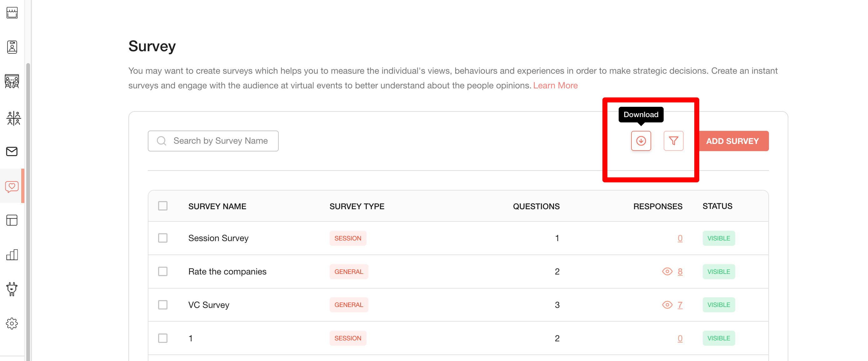Click the STATUS column header
Viewport: 868px width, 361px height.
pyautogui.click(x=717, y=206)
